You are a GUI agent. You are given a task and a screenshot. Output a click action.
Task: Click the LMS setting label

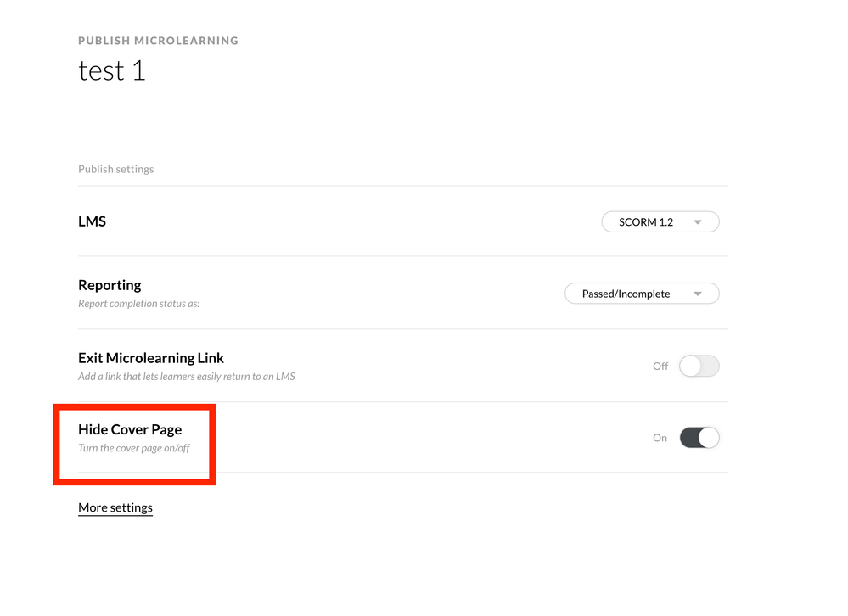pyautogui.click(x=92, y=221)
